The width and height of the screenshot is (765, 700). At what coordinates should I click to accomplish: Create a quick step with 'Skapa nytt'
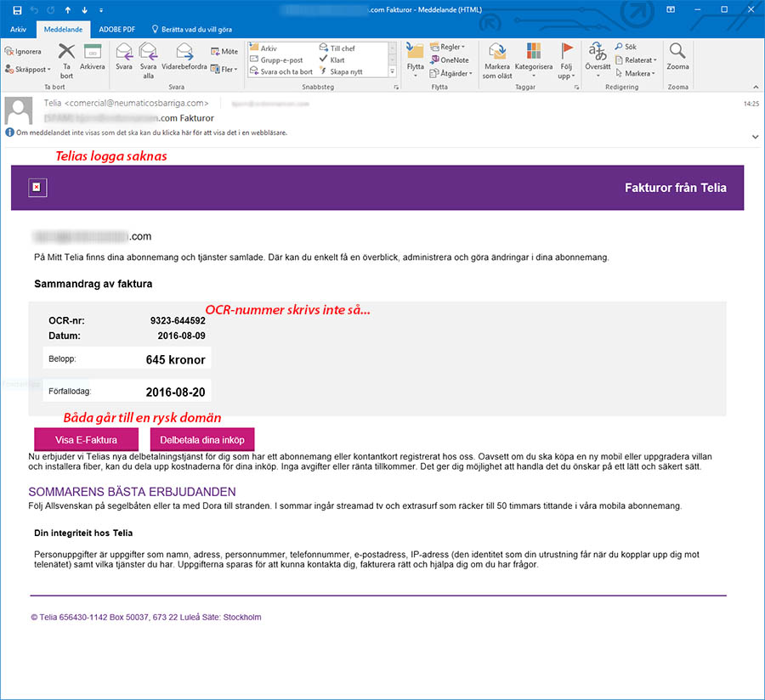[x=341, y=71]
